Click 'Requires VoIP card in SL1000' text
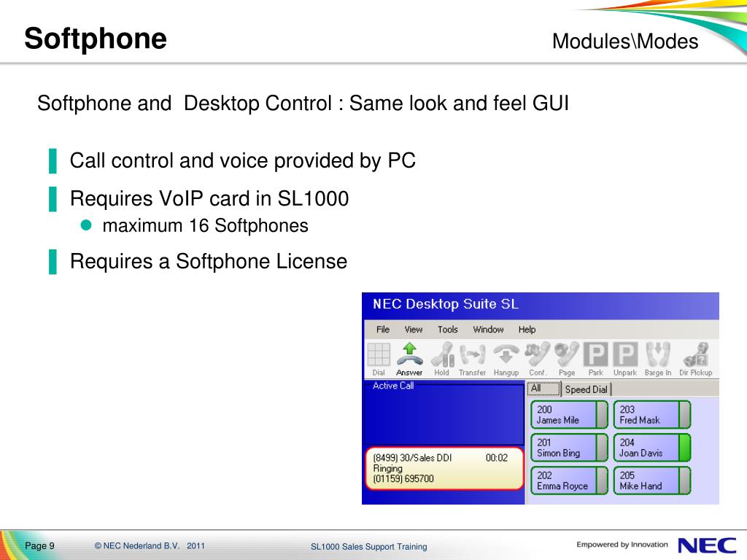The height and width of the screenshot is (560, 747). coord(209,198)
